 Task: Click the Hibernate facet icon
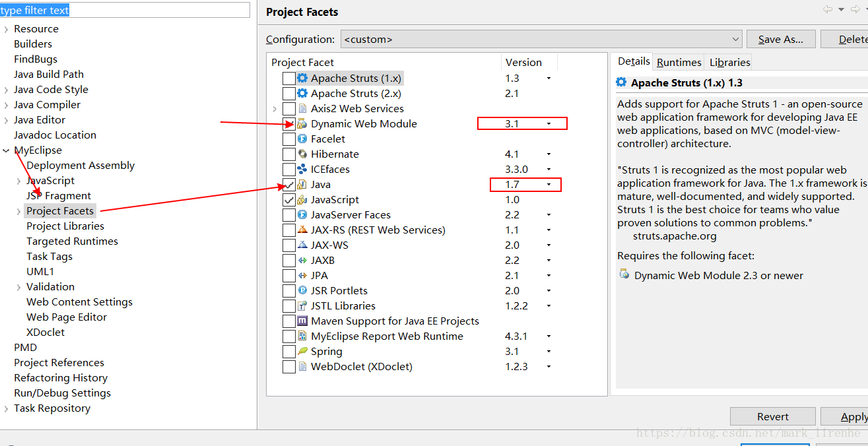click(x=302, y=154)
